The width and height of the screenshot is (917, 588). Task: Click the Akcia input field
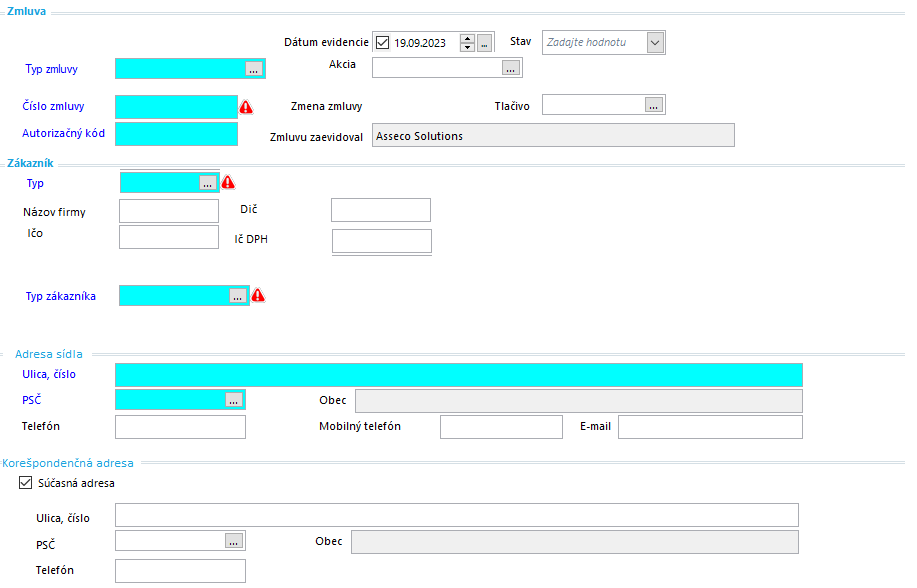[437, 68]
